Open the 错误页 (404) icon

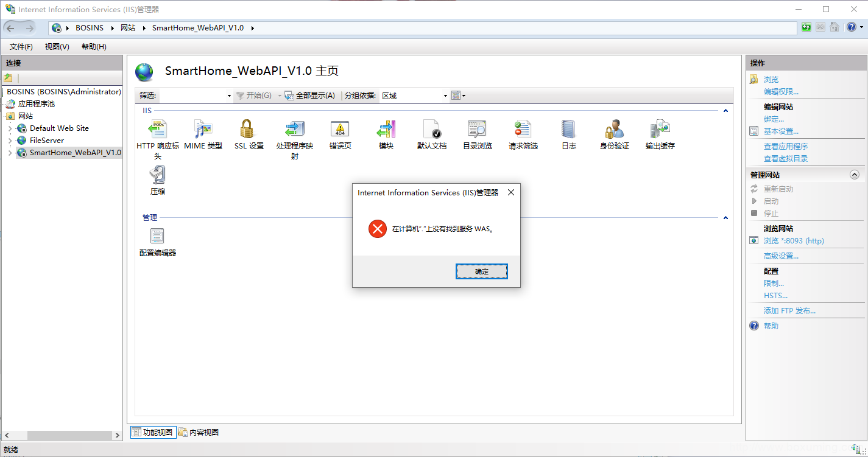click(340, 134)
